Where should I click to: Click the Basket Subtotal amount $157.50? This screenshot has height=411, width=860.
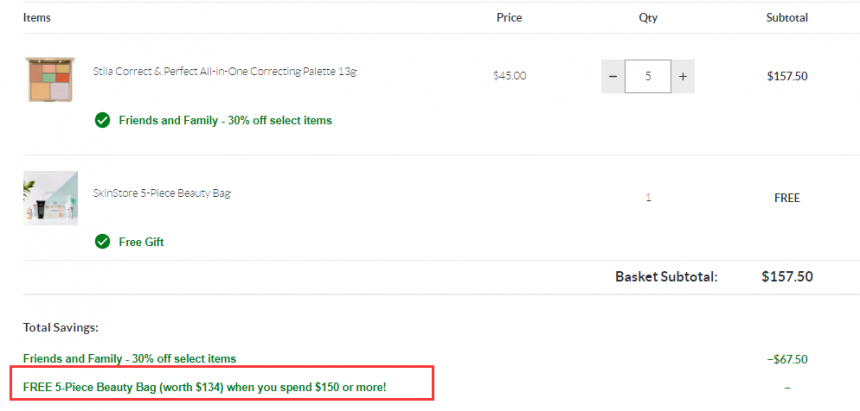pyautogui.click(x=787, y=277)
